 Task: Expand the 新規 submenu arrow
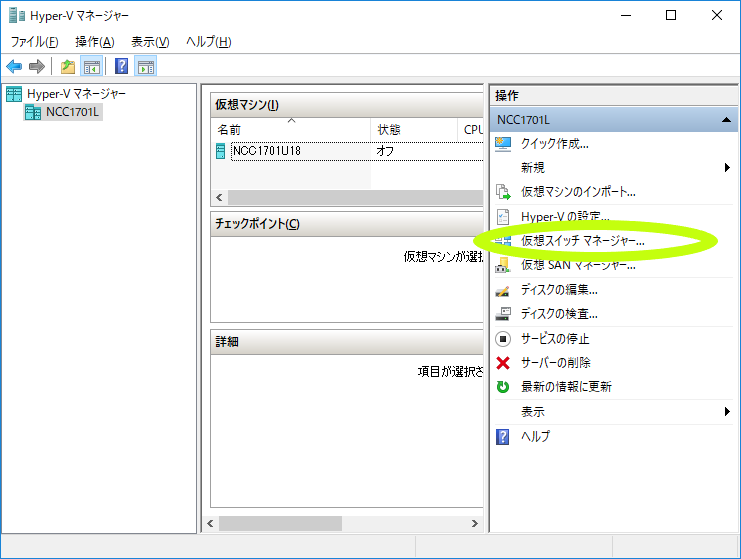tap(727, 167)
